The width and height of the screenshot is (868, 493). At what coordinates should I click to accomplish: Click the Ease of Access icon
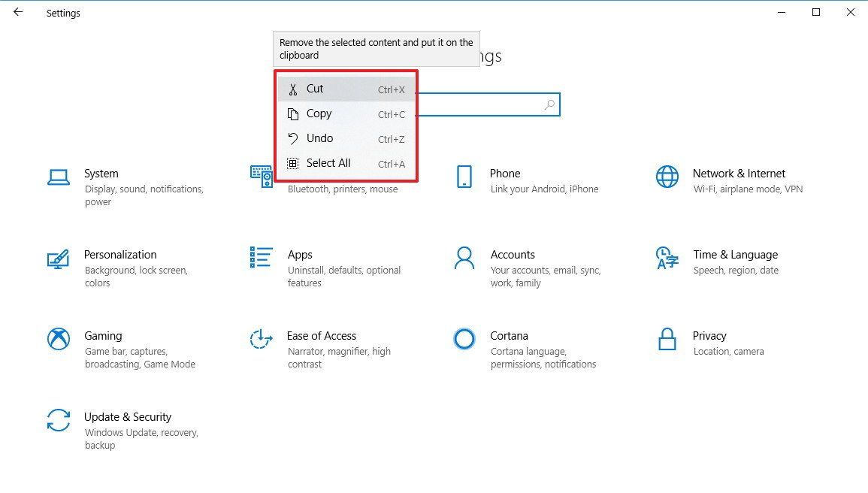[261, 339]
